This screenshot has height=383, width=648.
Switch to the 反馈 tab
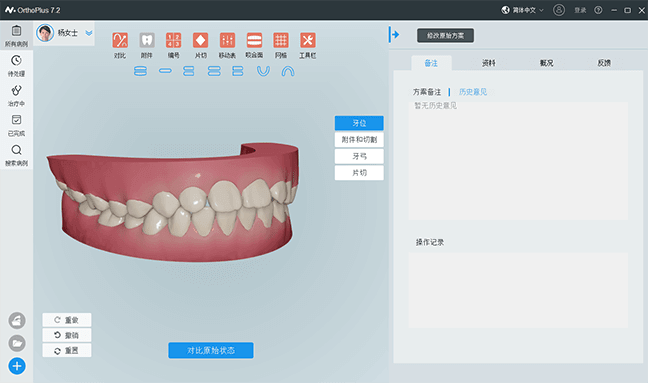[x=604, y=63]
